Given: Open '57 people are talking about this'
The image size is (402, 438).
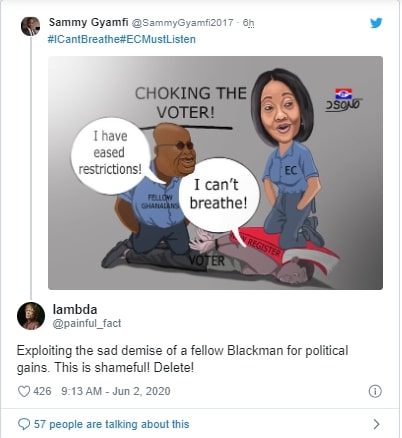Looking at the screenshot, I should pos(111,424).
